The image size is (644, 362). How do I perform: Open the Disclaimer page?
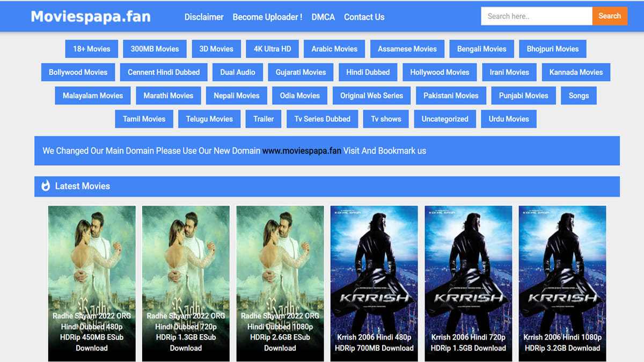tap(204, 17)
